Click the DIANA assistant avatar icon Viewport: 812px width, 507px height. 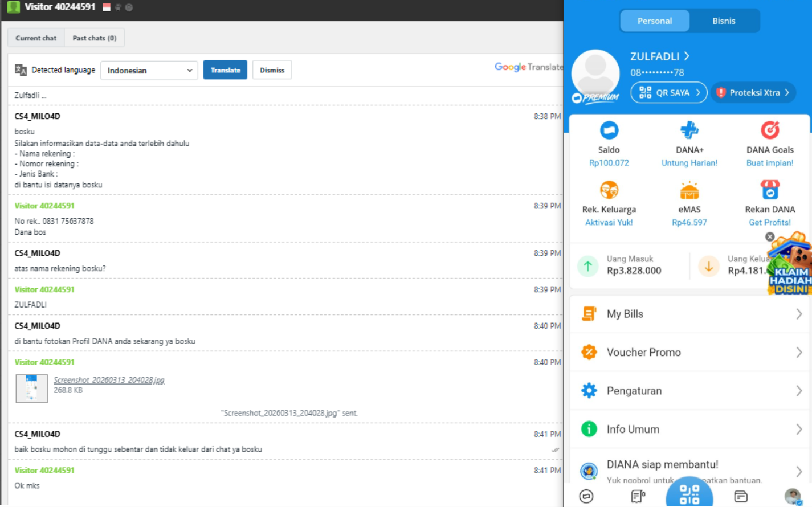coord(589,471)
